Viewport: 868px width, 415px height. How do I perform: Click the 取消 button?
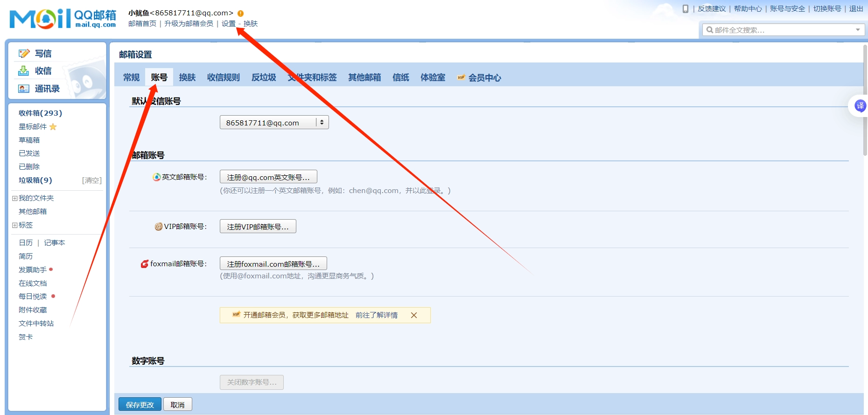[178, 405]
